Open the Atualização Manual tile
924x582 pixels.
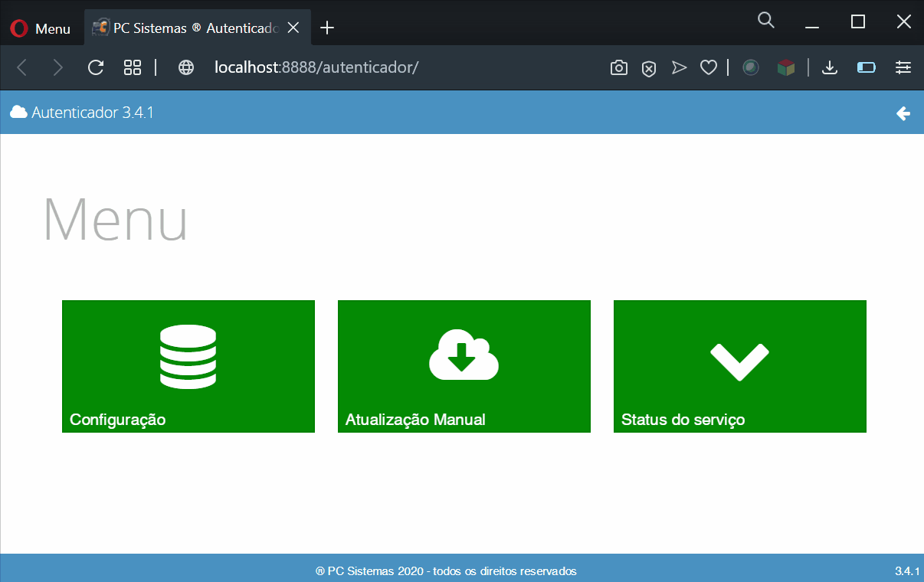point(464,366)
